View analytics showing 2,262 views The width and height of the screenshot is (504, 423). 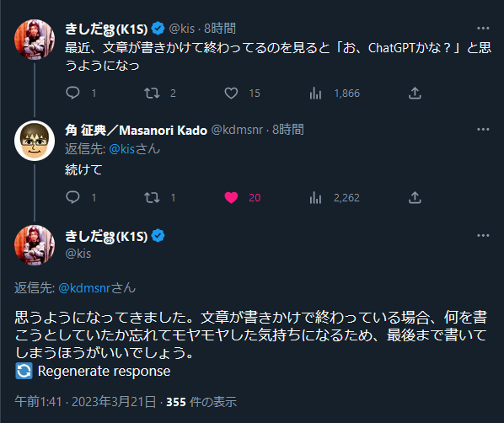tap(315, 198)
